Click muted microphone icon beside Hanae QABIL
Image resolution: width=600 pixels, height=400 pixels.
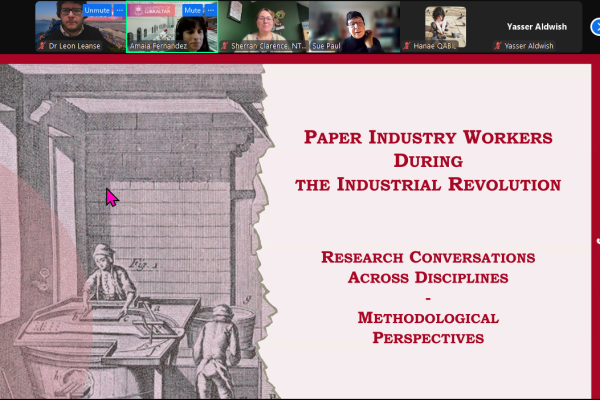pyautogui.click(x=407, y=46)
